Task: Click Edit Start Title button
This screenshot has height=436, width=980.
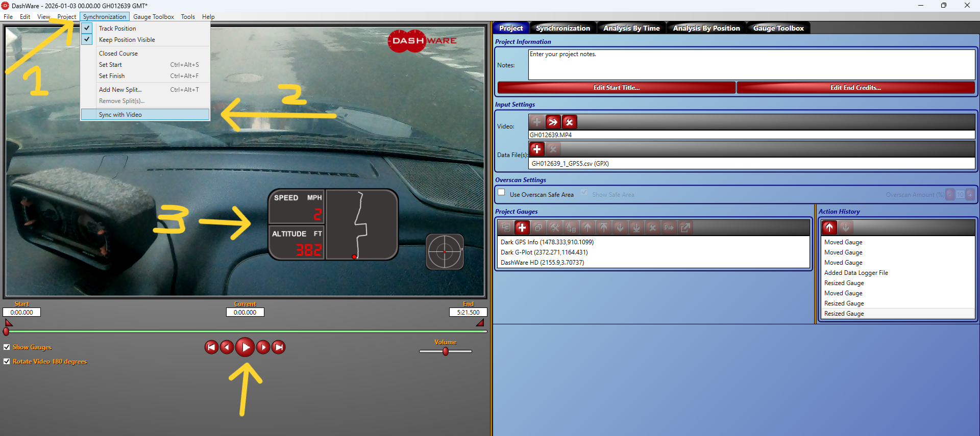Action: click(617, 88)
